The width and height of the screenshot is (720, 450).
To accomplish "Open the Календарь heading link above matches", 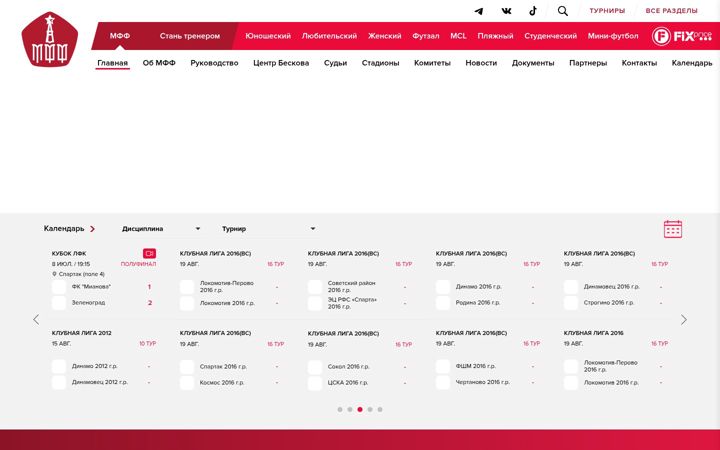I will click(x=64, y=229).
